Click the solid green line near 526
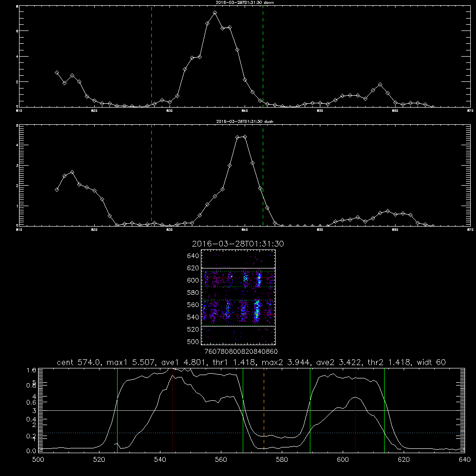Viewport: 476px width, 476px height. [117, 410]
